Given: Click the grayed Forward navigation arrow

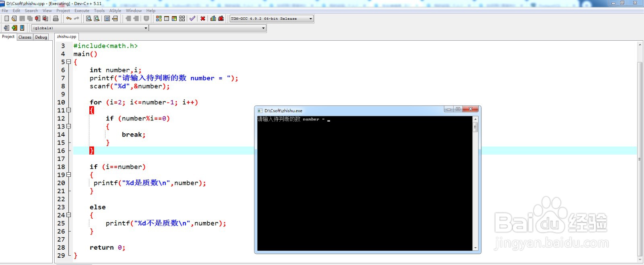Looking at the screenshot, I should pos(136,19).
